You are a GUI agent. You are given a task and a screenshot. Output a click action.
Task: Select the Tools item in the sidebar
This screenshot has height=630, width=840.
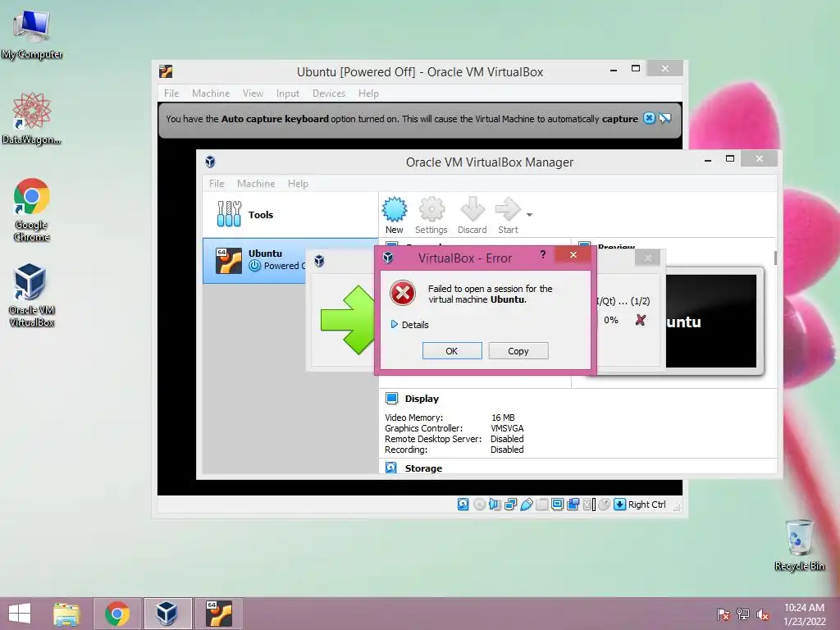click(x=290, y=214)
